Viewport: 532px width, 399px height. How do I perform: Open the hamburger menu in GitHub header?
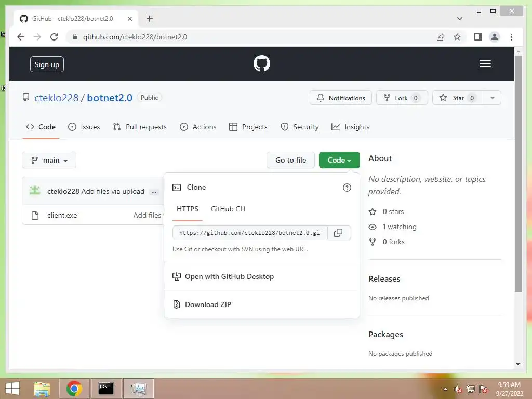pyautogui.click(x=485, y=63)
